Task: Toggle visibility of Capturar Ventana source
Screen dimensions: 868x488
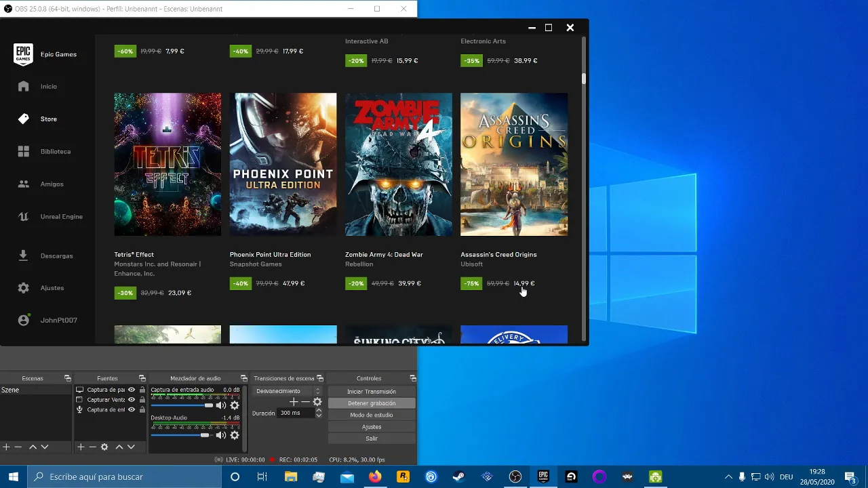Action: pos(132,400)
